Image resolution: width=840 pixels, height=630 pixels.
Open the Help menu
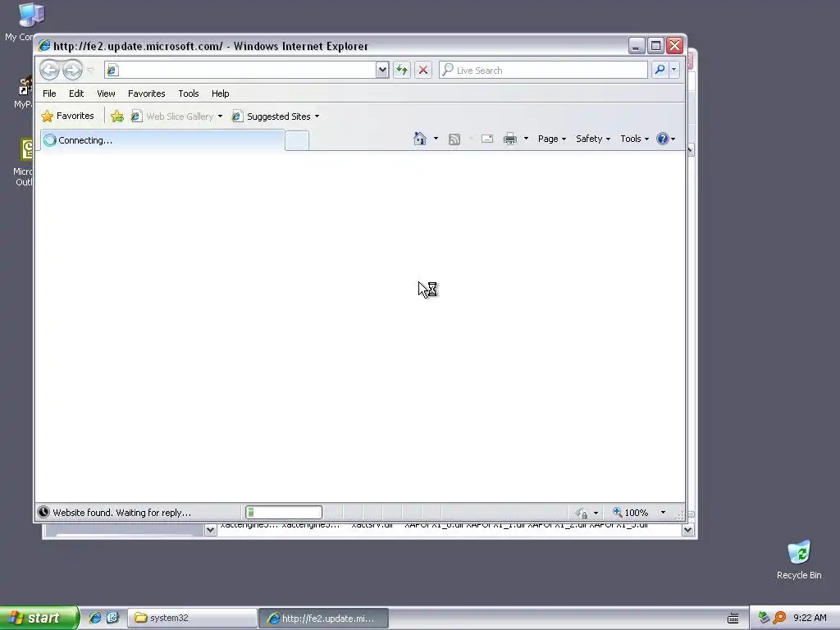pos(220,94)
